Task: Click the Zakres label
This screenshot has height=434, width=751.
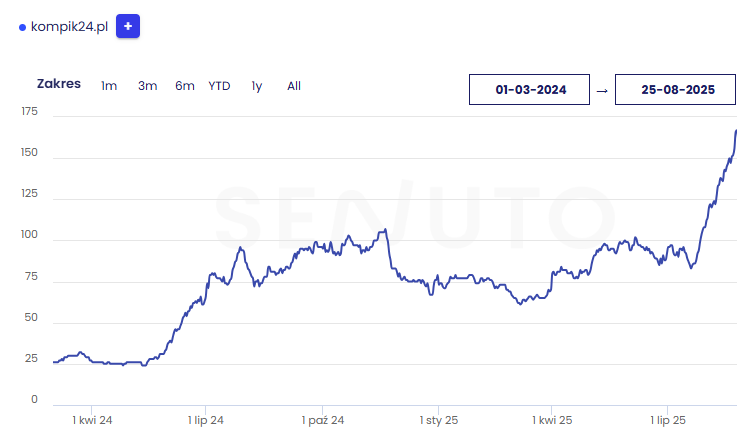Action: click(x=59, y=84)
